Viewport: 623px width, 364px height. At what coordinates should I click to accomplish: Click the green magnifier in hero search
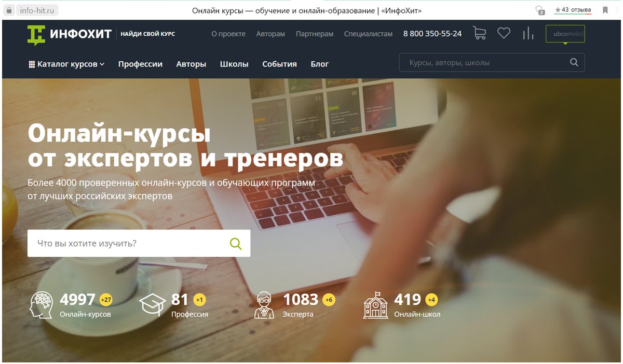point(236,244)
